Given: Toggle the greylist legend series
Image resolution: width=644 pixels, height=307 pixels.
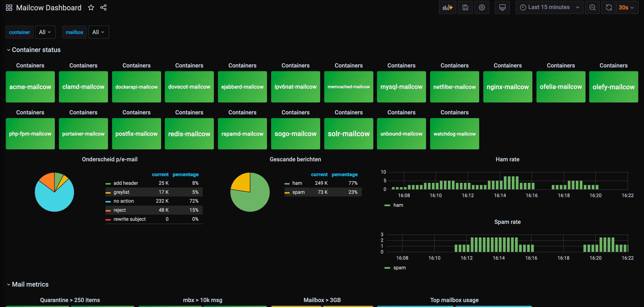Looking at the screenshot, I should 121,192.
